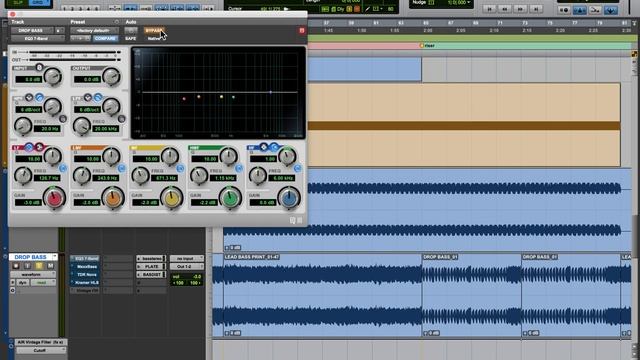This screenshot has height=360, width=640.
Task: Open the PLATE send slot
Action: pos(151,267)
